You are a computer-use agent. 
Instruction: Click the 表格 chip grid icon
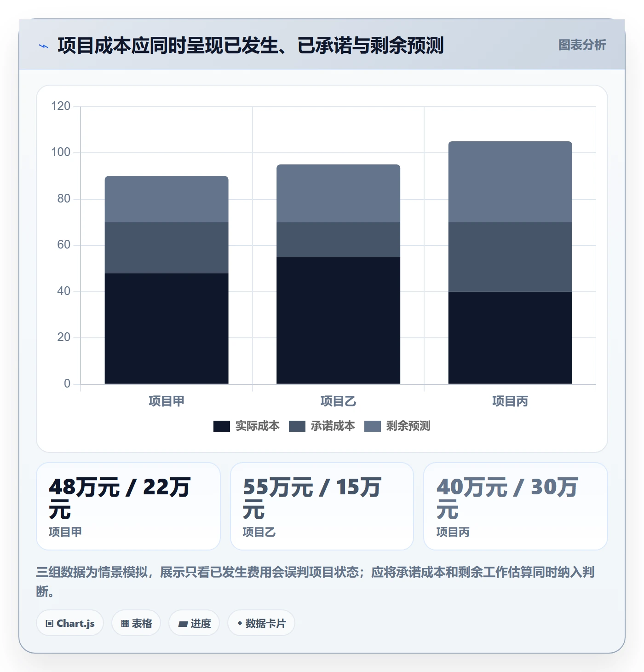(x=125, y=624)
